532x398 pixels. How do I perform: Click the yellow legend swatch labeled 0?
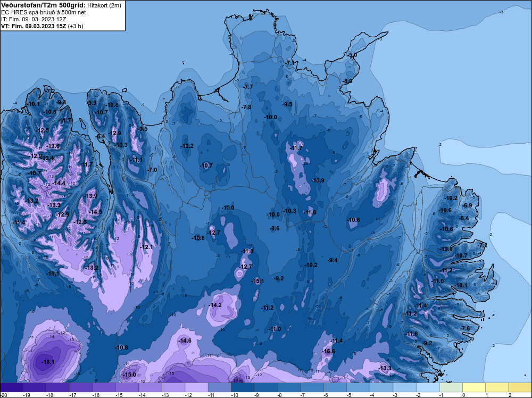coord(473,387)
